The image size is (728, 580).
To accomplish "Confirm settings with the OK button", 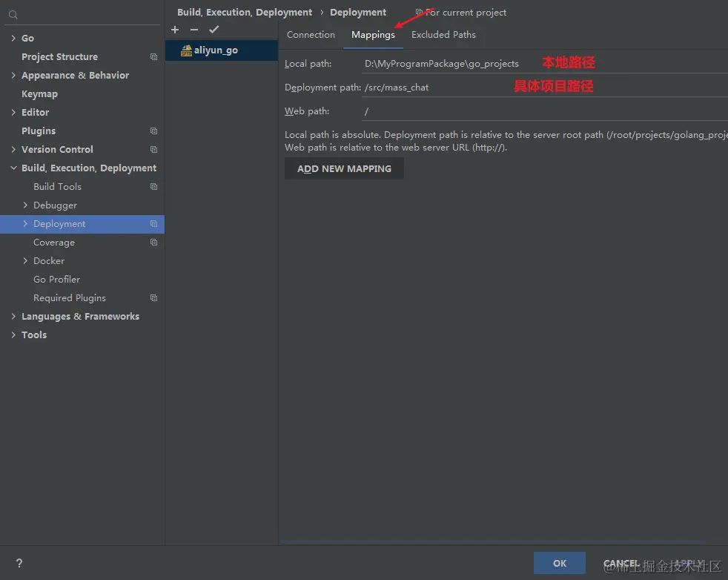I will click(x=560, y=563).
